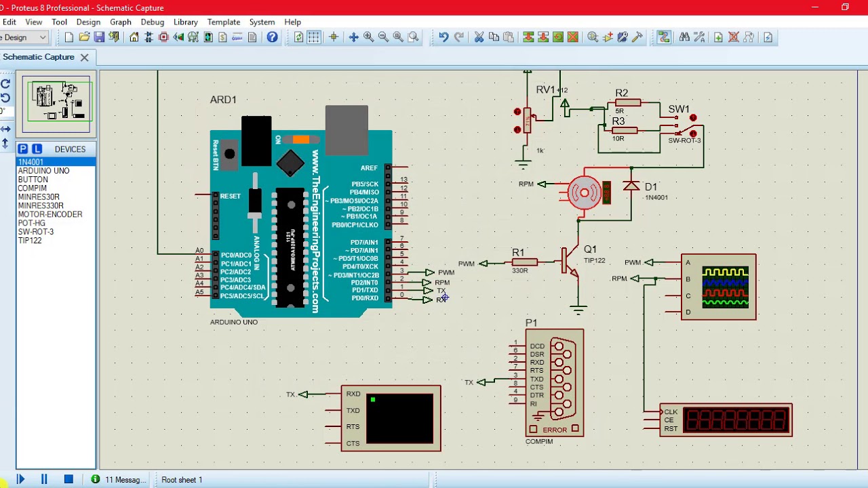Click the Block Move icon

[x=543, y=37]
